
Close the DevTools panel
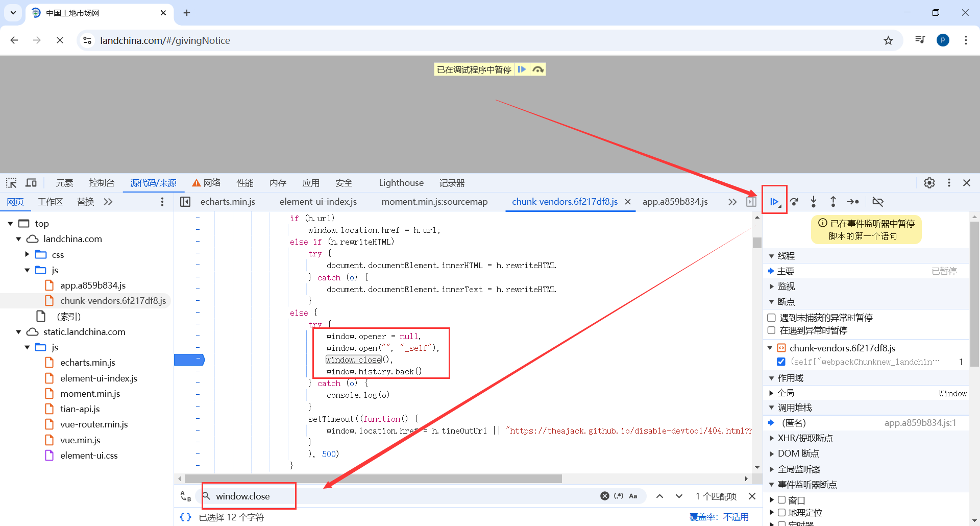967,183
